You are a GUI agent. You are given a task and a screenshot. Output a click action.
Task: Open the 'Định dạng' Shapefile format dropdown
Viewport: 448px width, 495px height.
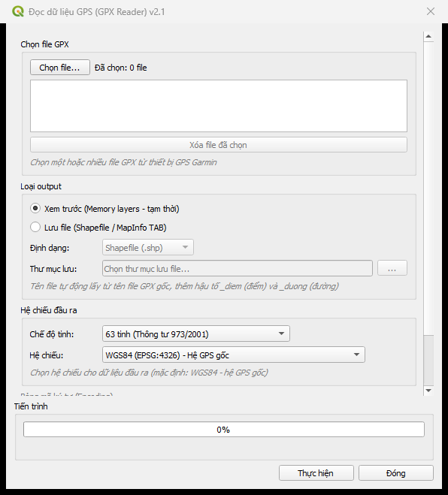(x=148, y=248)
